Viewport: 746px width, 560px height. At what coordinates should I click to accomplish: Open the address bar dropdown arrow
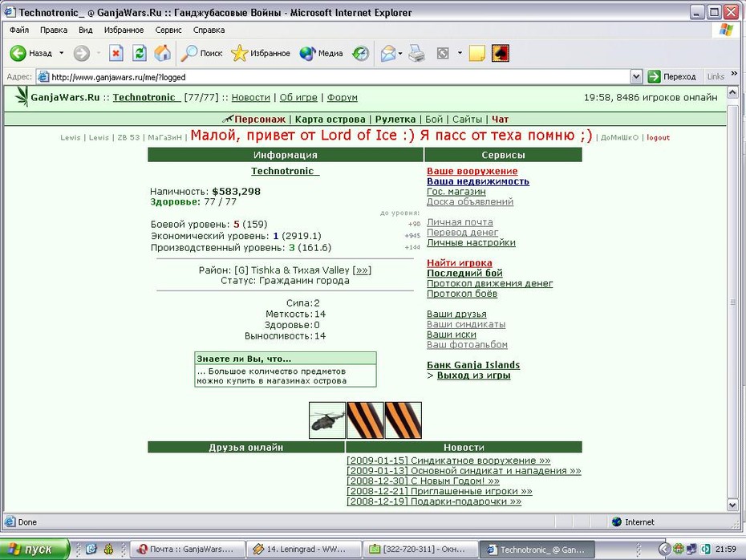(636, 76)
